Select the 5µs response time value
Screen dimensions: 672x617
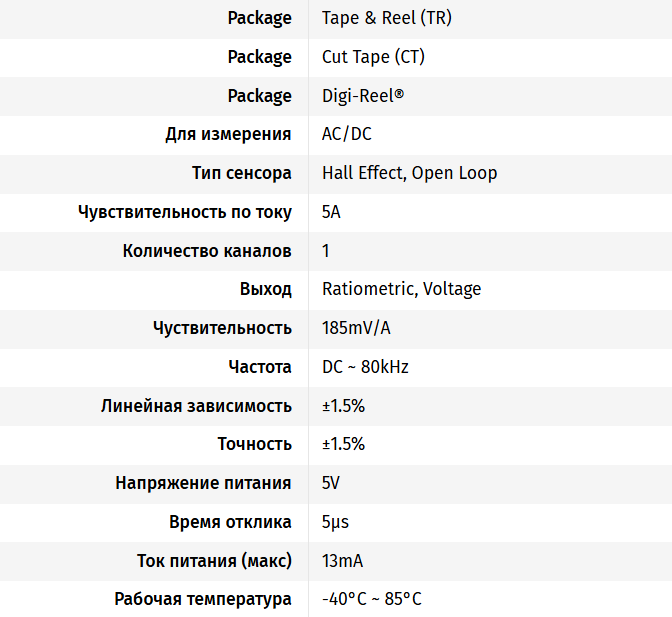(335, 522)
